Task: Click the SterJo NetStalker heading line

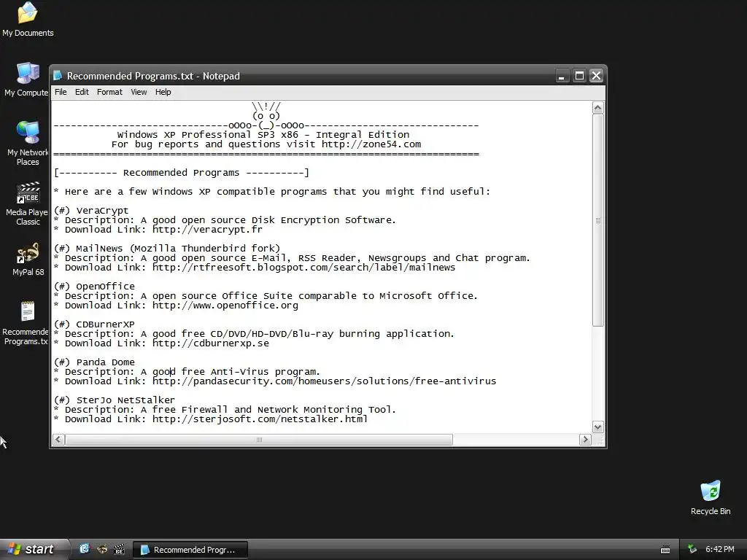Action: [x=115, y=400]
